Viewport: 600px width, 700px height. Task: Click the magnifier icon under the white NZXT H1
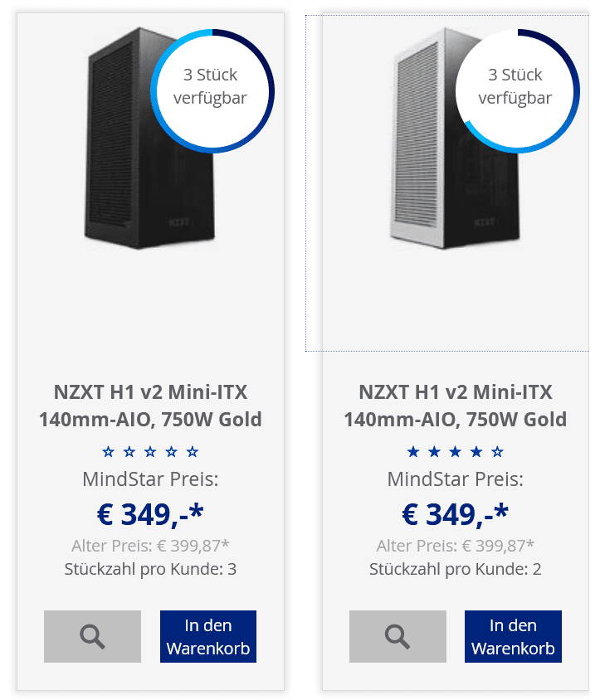tap(398, 636)
